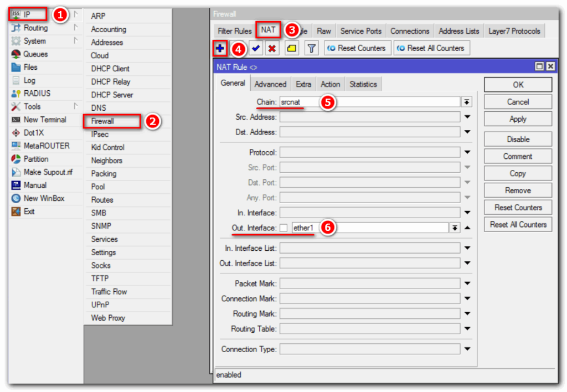This screenshot has width=567, height=392.
Task: Expand the Src. Address field arrow
Action: point(467,117)
